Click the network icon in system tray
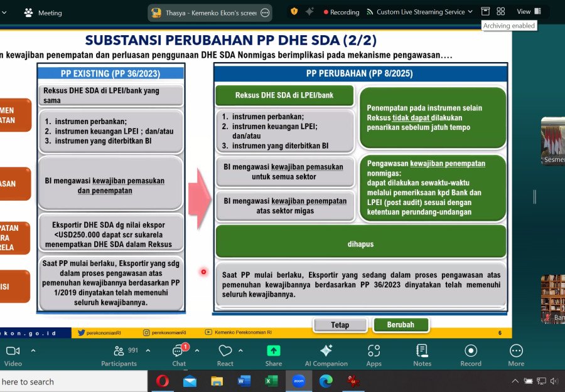 [x=541, y=381]
